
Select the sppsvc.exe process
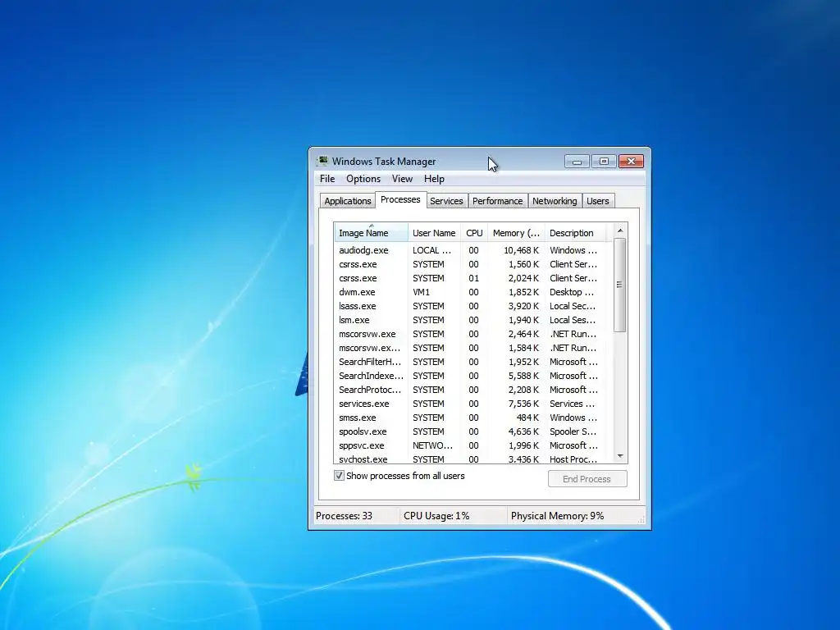tap(473, 445)
